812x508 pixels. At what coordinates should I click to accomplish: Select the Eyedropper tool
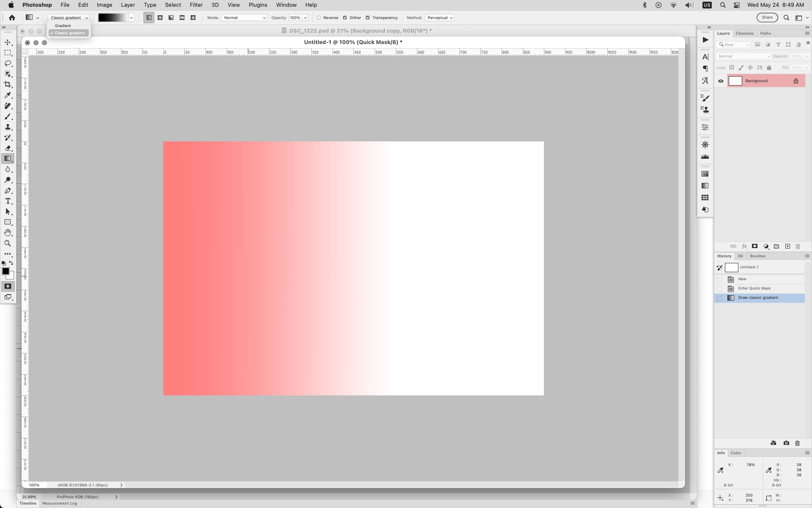tap(8, 95)
